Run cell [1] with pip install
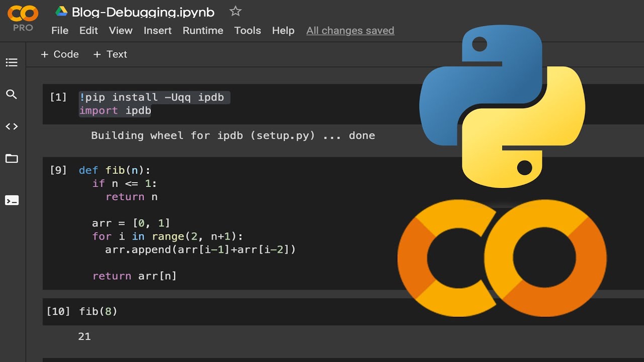 [x=58, y=97]
